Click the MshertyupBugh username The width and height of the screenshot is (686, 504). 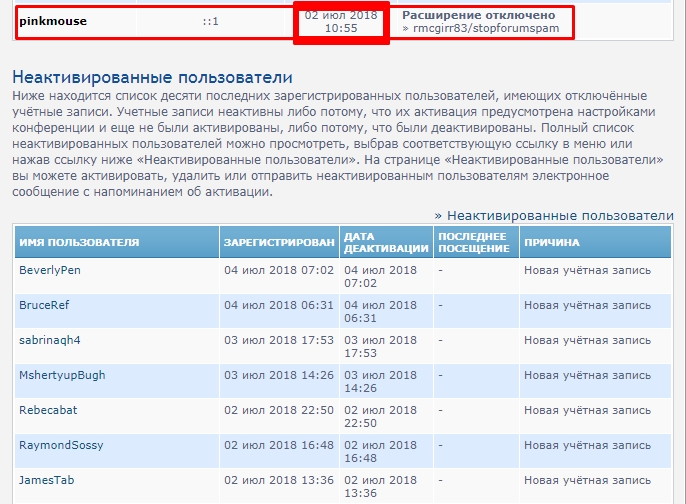point(62,375)
